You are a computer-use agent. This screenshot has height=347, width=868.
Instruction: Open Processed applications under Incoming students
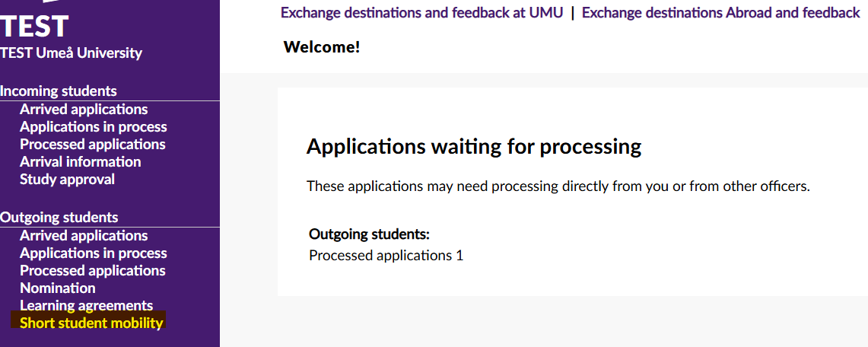(93, 145)
